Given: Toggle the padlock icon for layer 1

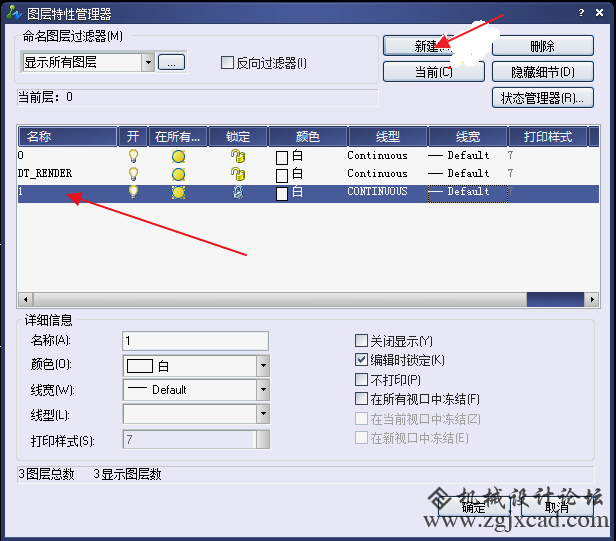Looking at the screenshot, I should click(238, 192).
